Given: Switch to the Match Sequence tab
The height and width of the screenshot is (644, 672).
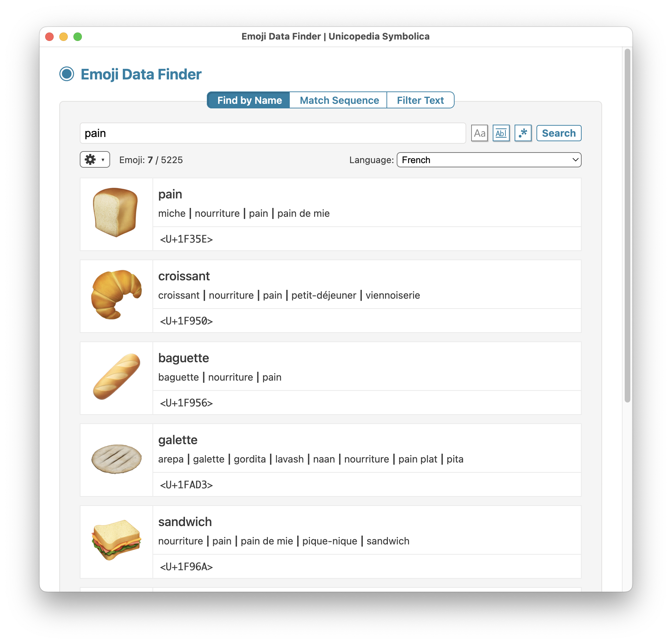Looking at the screenshot, I should point(339,100).
